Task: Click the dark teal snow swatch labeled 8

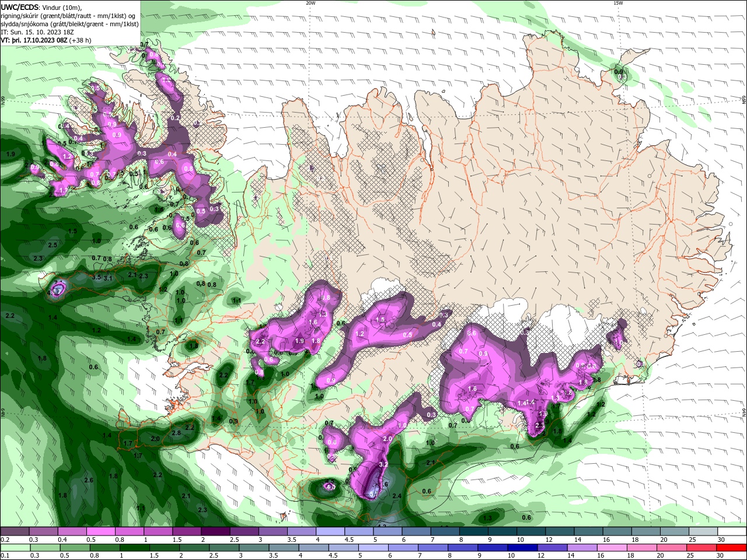Action: tap(473, 531)
